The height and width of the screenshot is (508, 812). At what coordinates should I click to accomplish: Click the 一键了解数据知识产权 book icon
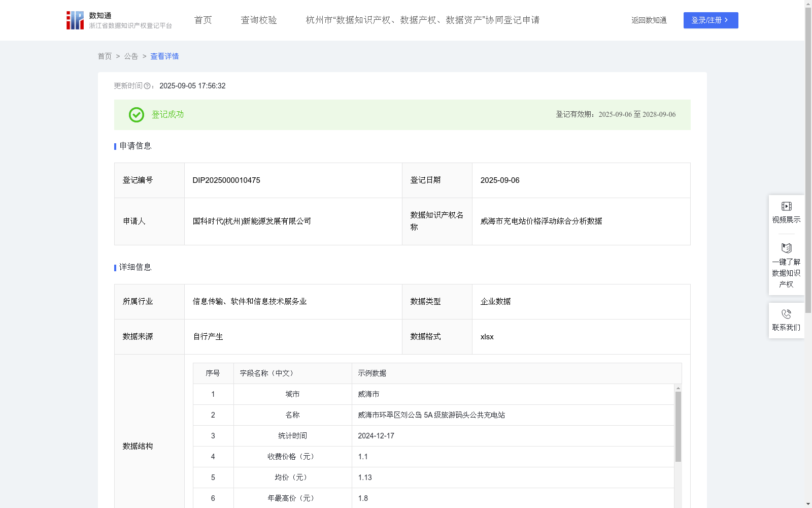(786, 248)
